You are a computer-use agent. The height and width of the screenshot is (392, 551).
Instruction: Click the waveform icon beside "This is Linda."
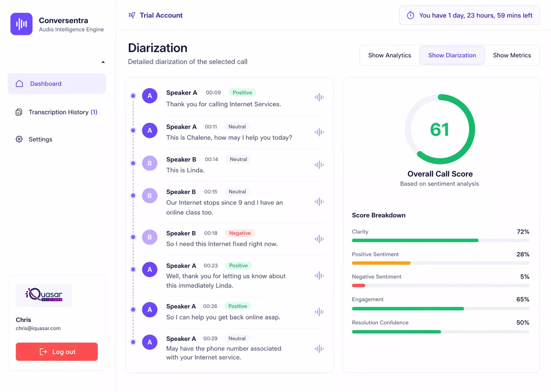pos(319,165)
